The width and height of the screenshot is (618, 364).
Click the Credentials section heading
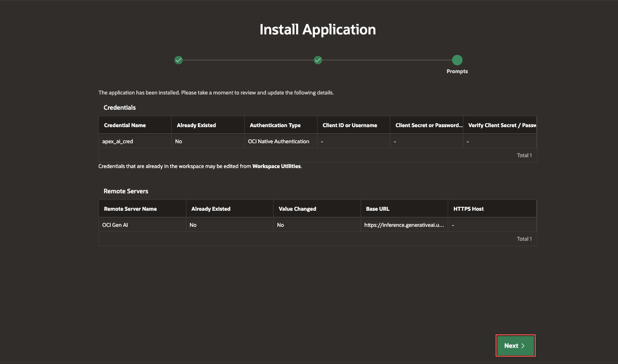coord(120,108)
